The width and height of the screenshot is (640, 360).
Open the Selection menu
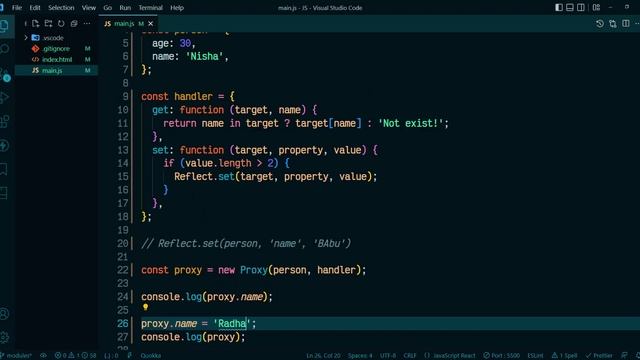click(61, 8)
